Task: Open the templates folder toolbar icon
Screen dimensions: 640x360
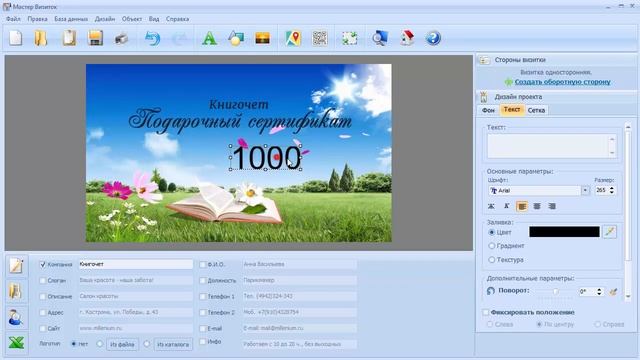Action: 41,38
